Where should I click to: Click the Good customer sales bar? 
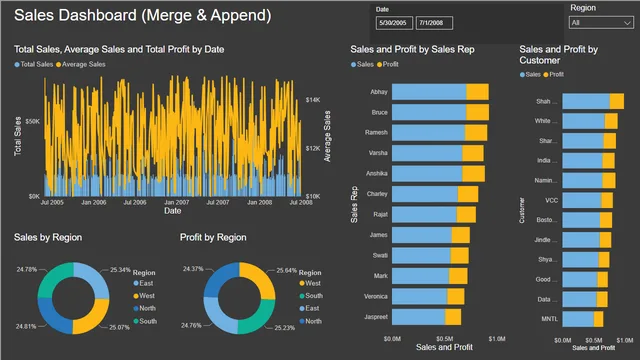[x=580, y=280]
